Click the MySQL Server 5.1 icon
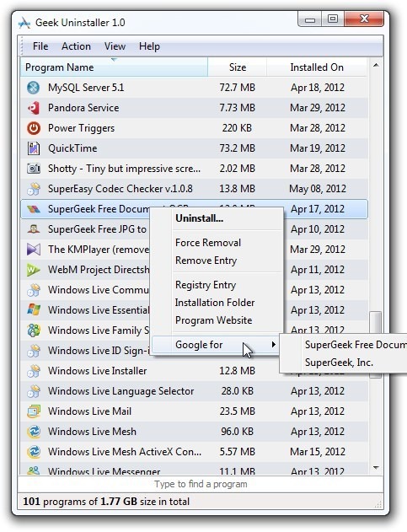The height and width of the screenshot is (532, 407). [33, 88]
